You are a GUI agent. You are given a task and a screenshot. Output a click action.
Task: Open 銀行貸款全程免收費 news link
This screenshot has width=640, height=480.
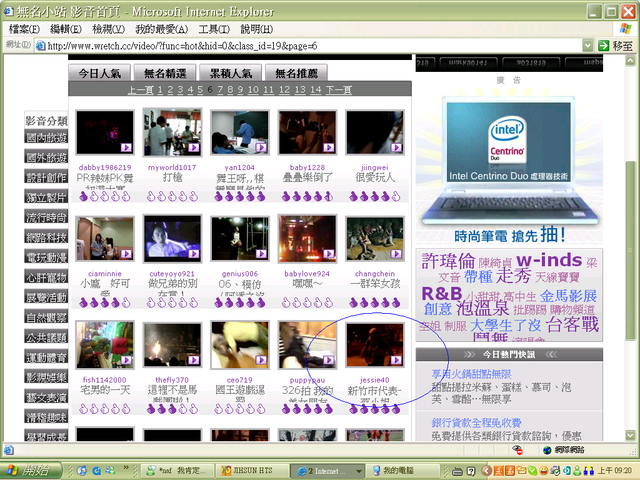point(476,423)
